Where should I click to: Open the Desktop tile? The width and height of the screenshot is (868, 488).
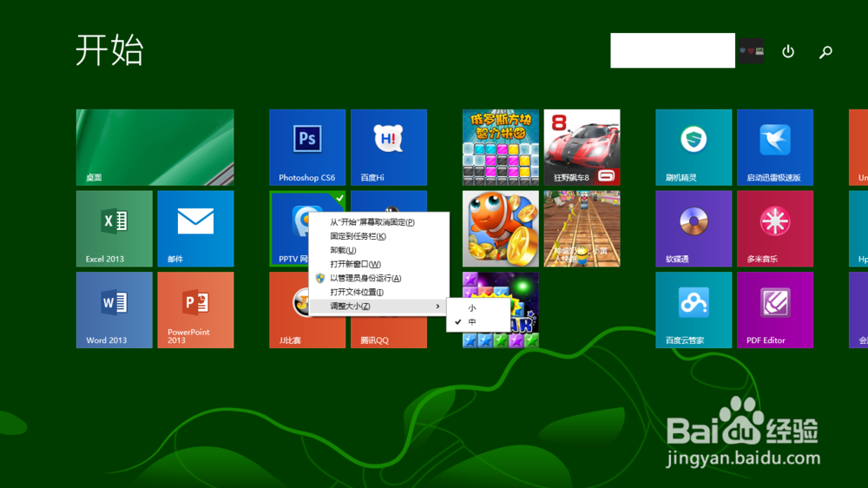point(155,147)
